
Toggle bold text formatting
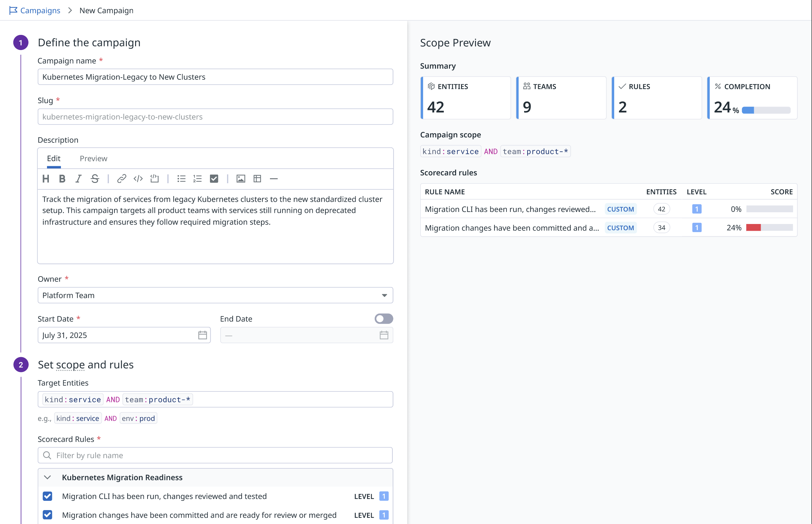(62, 179)
